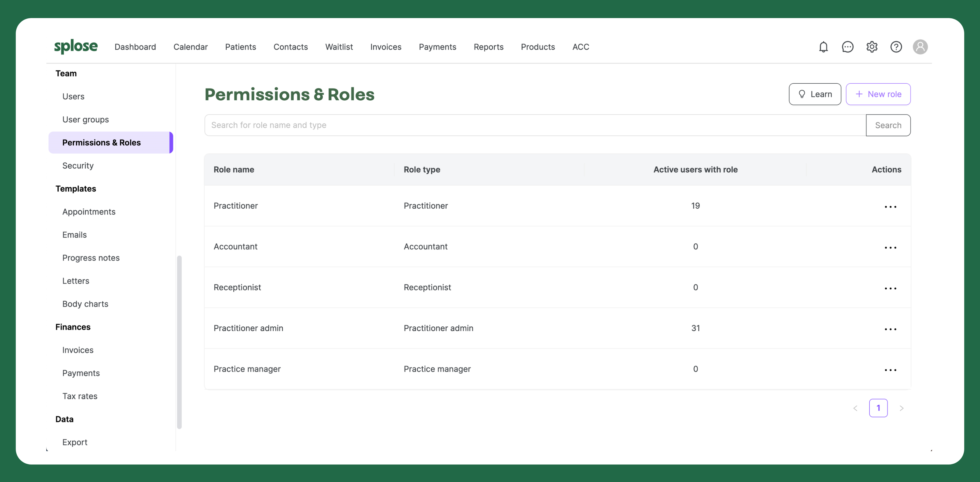Open actions menu for Receptionist role
980x482 pixels.
coord(890,288)
